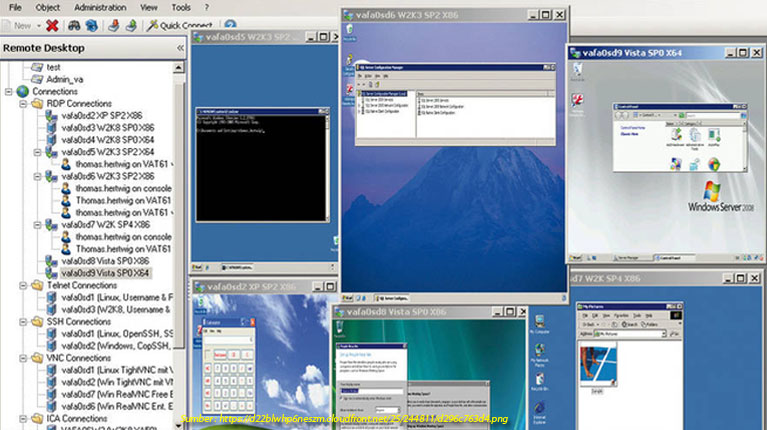Image resolution: width=767 pixels, height=430 pixels.
Task: Click the blue help question mark icon
Action: click(x=230, y=25)
